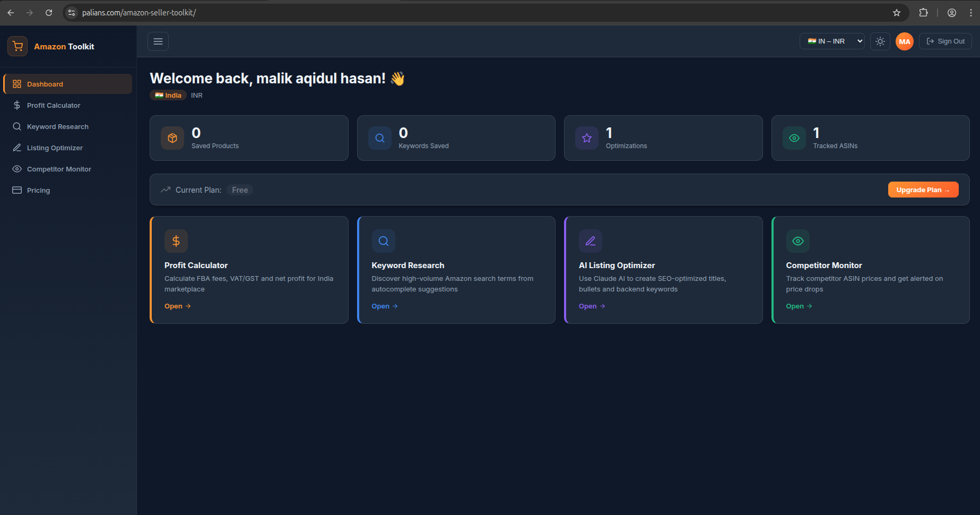980x515 pixels.
Task: Click the Keywords Saved search icon
Action: coord(380,138)
